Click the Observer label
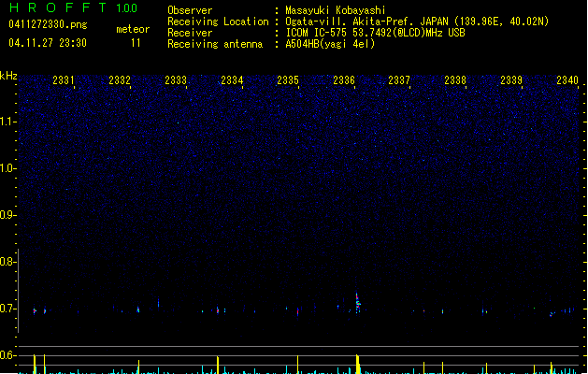Viewport: 588px width, 374px height. pyautogui.click(x=190, y=10)
